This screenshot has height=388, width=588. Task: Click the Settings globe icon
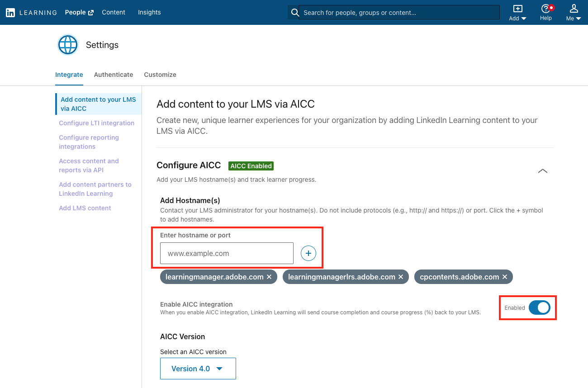pos(68,45)
